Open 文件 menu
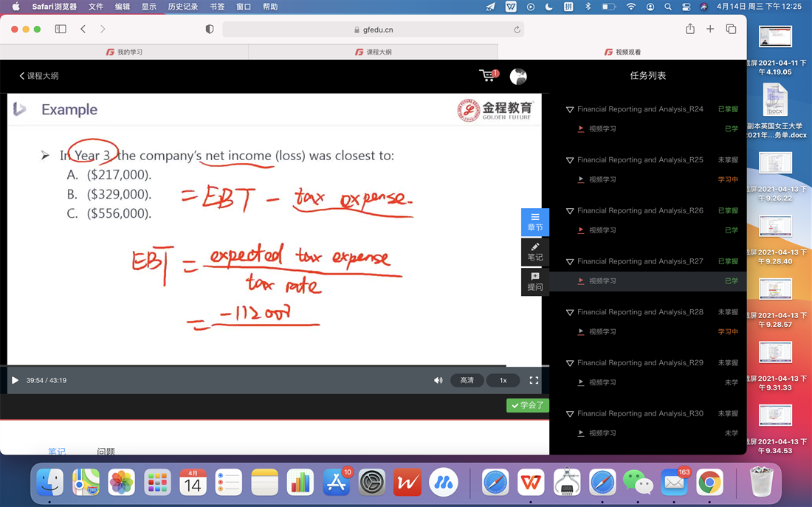The width and height of the screenshot is (812, 507). point(96,7)
